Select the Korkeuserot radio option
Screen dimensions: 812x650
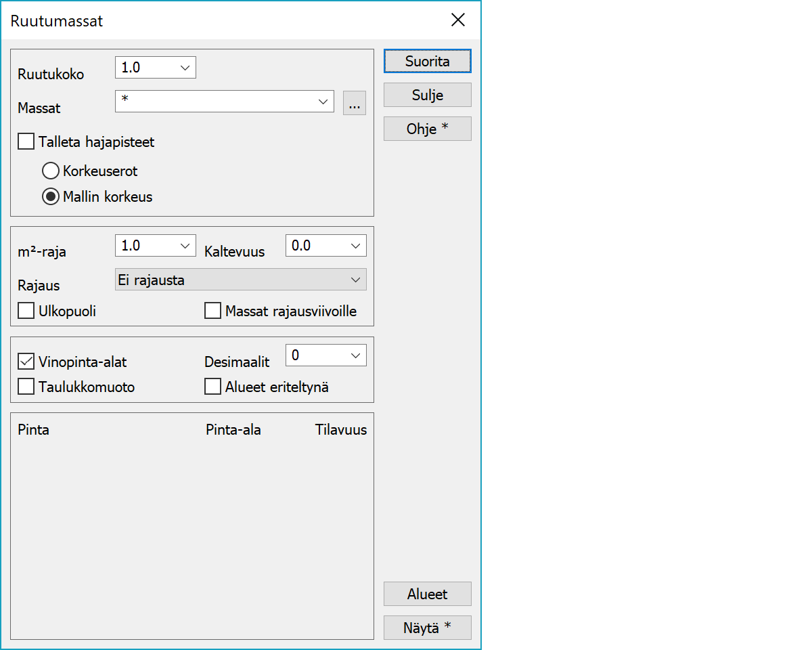click(51, 171)
